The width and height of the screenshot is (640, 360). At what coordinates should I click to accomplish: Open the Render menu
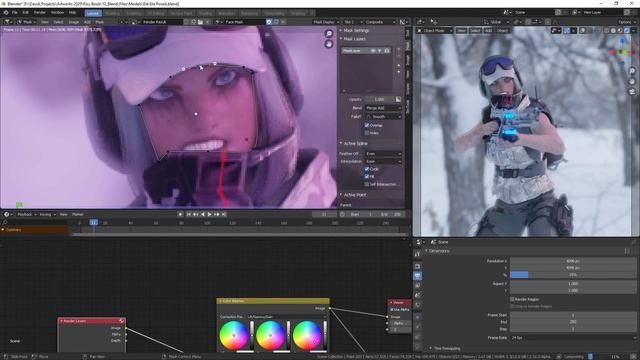pos(40,13)
